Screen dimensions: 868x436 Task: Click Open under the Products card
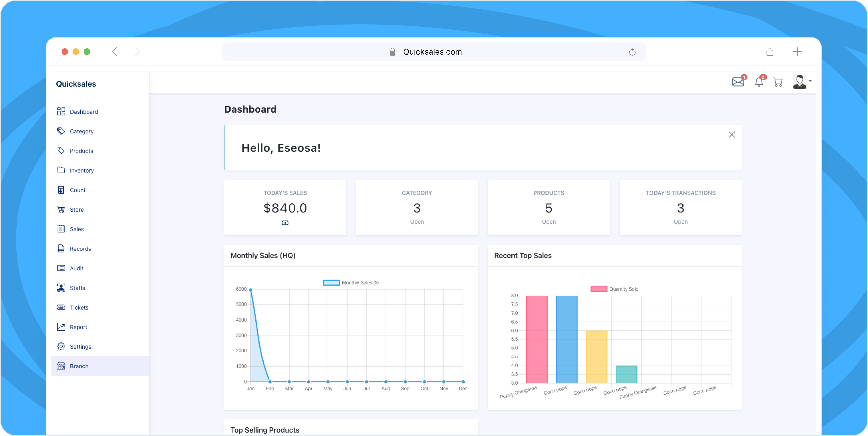point(549,222)
